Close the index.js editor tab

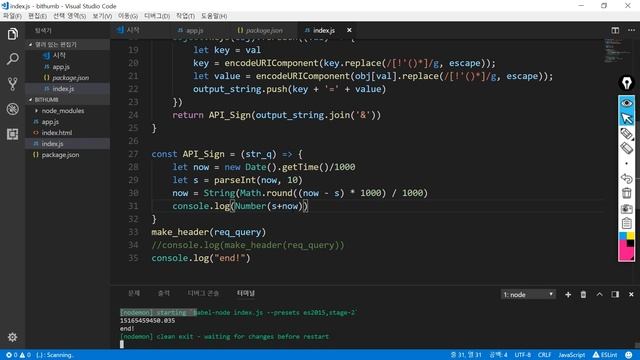349,30
